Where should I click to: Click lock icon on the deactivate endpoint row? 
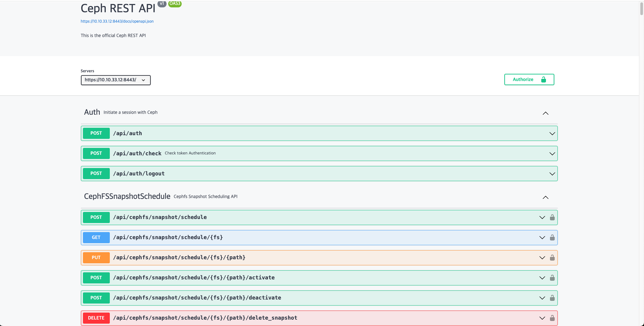552,298
